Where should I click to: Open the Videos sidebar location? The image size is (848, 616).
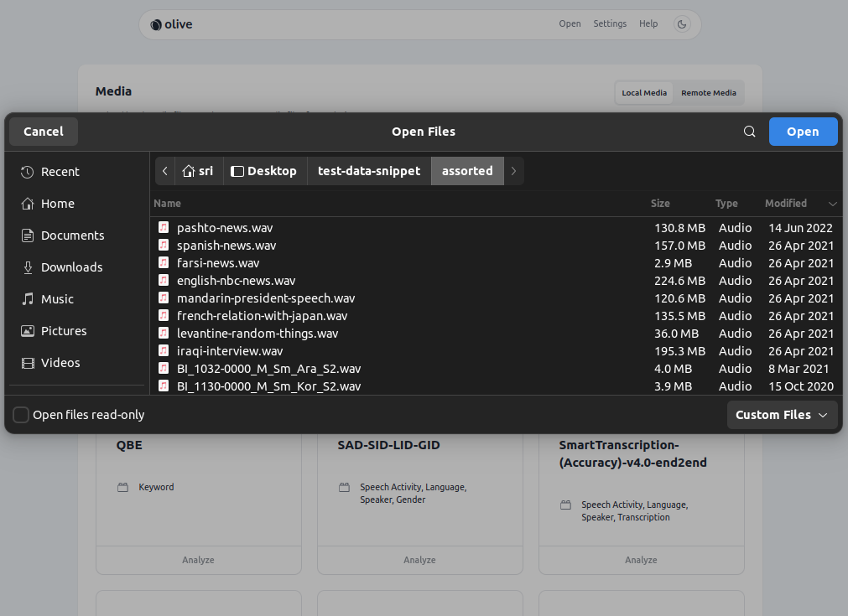pos(60,363)
